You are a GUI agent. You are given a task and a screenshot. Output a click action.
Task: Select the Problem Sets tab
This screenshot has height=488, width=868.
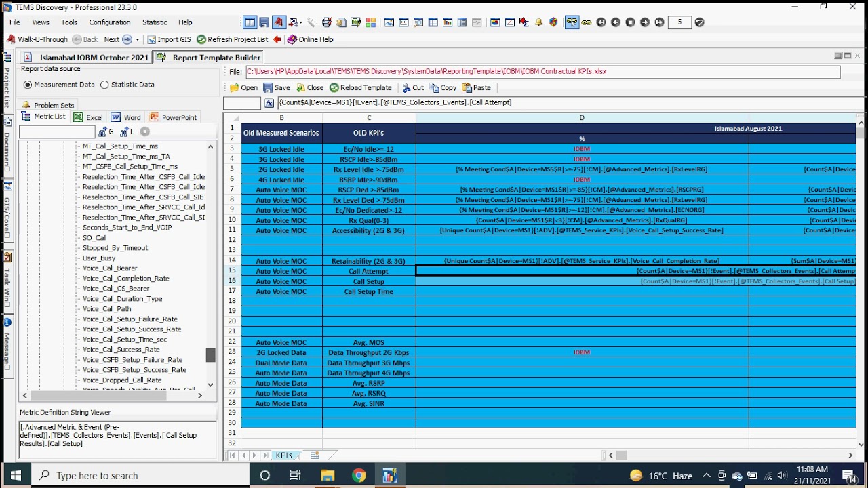tap(48, 105)
